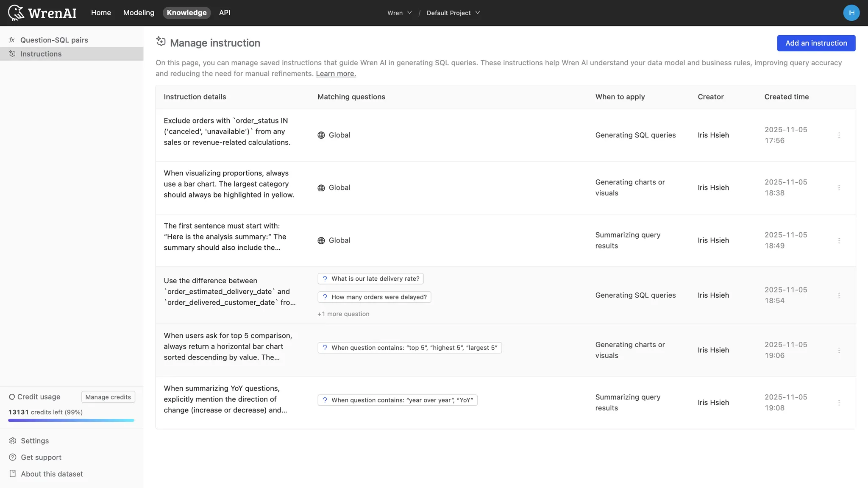Click the IH user avatar
The image size is (868, 488).
tap(851, 13)
